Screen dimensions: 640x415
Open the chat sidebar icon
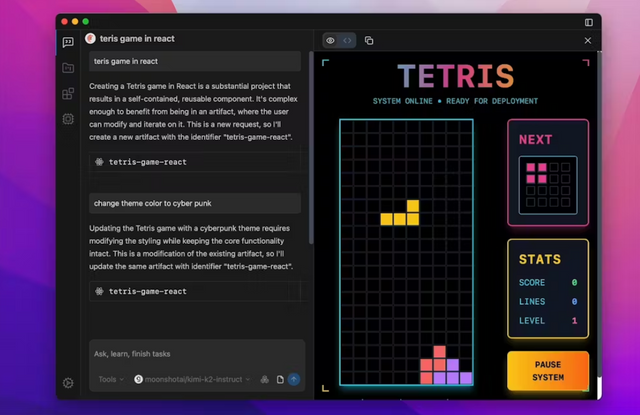tap(68, 42)
